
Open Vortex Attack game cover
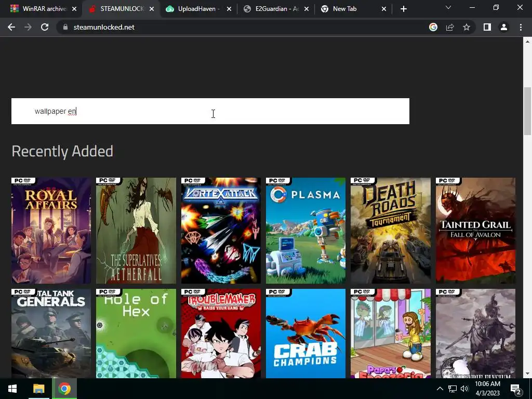(221, 230)
